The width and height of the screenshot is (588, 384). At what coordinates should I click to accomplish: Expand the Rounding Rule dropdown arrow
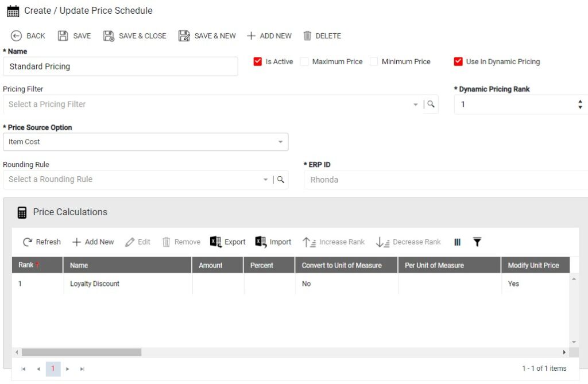265,180
